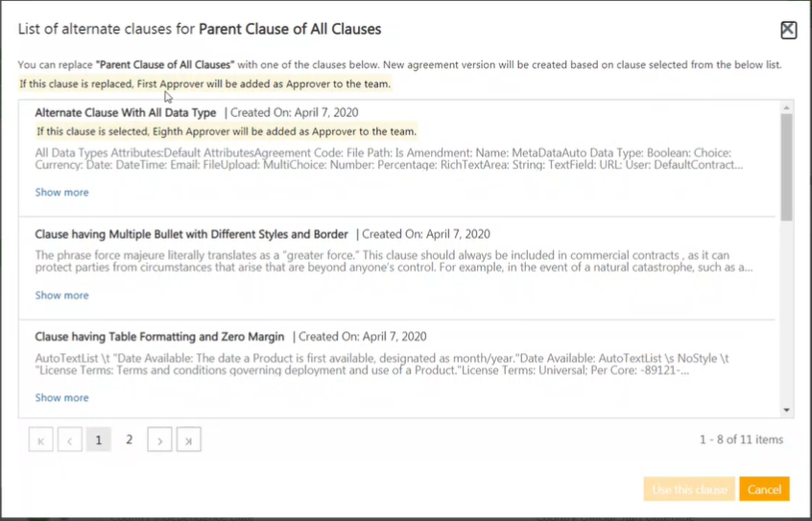
Task: Click the scrollbar up arrow
Action: click(787, 107)
